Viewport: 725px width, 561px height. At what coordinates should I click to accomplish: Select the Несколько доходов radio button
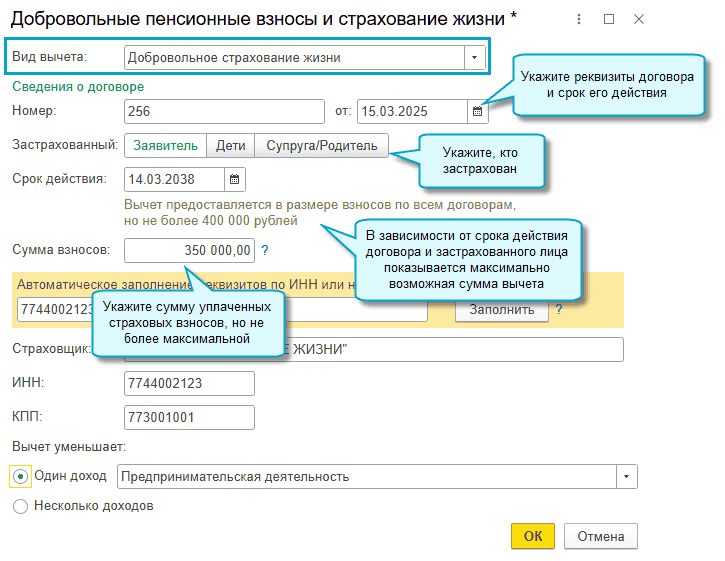20,506
